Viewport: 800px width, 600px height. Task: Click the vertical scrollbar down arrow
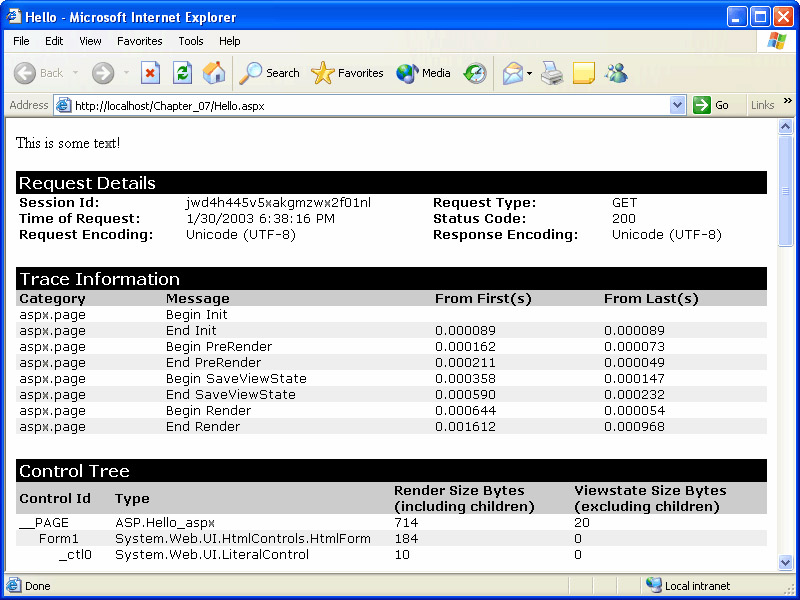pyautogui.click(x=785, y=563)
